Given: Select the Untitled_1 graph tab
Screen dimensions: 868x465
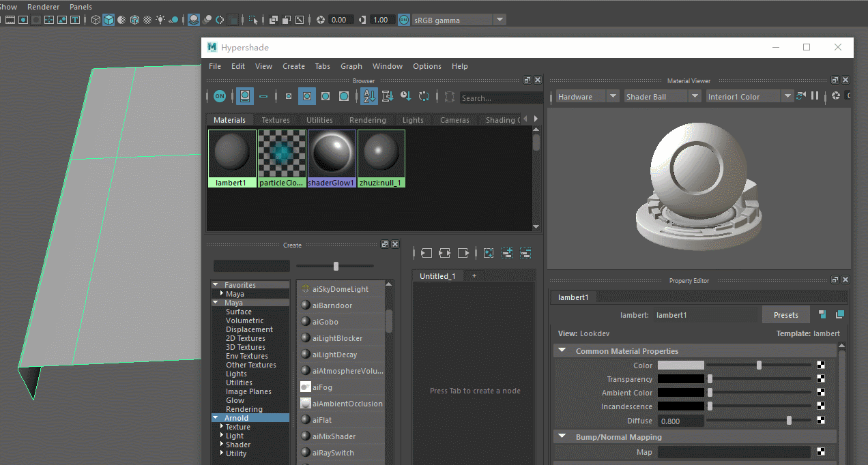Looking at the screenshot, I should (x=437, y=276).
